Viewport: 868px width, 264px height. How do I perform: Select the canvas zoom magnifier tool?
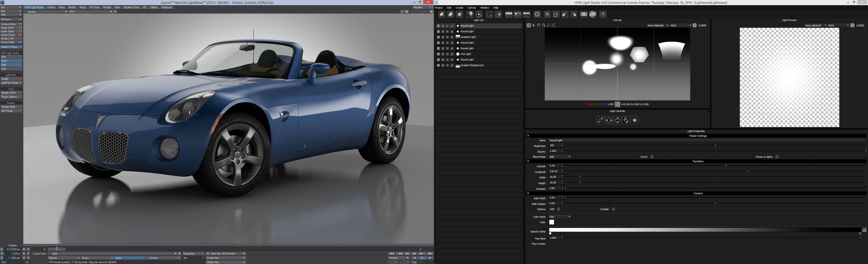coord(544,25)
